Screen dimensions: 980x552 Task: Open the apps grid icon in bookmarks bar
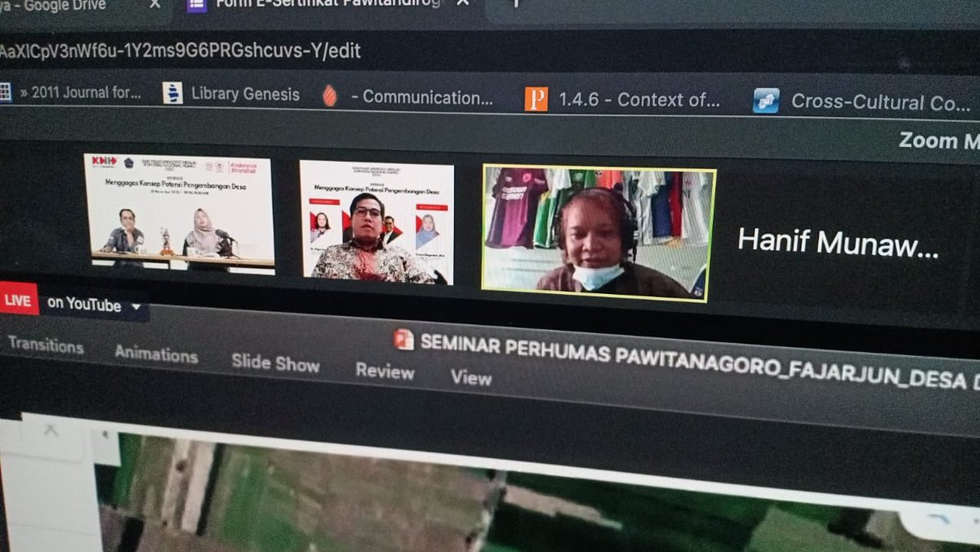[5, 91]
